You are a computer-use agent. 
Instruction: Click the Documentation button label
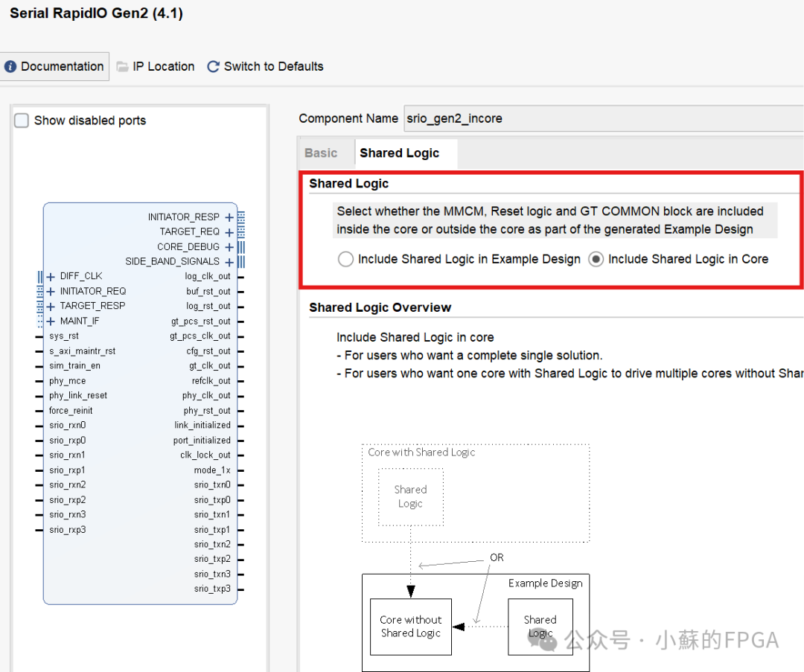pos(63,67)
